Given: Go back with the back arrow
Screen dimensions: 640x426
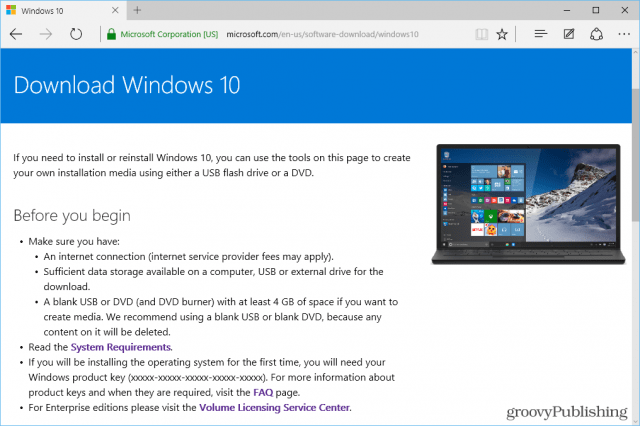Looking at the screenshot, I should coord(16,34).
